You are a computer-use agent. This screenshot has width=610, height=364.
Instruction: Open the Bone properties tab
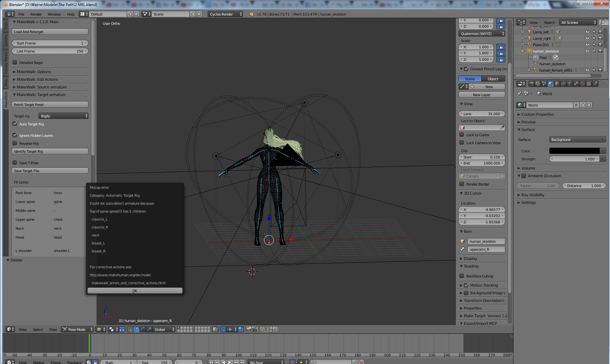[x=576, y=84]
